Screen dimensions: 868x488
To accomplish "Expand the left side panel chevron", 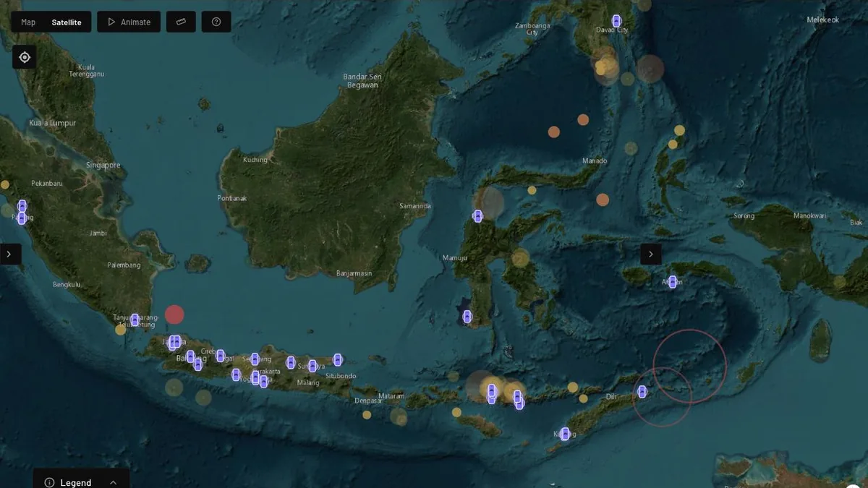I will click(10, 254).
